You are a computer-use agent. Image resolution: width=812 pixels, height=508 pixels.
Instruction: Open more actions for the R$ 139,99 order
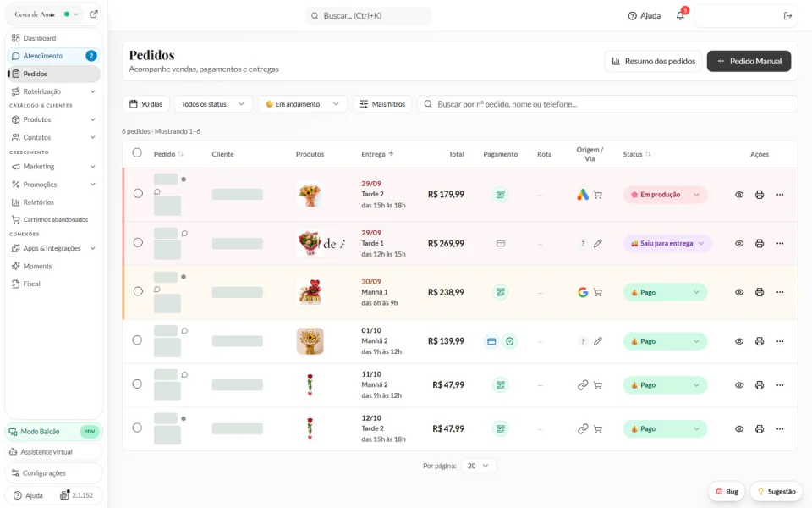click(x=780, y=341)
